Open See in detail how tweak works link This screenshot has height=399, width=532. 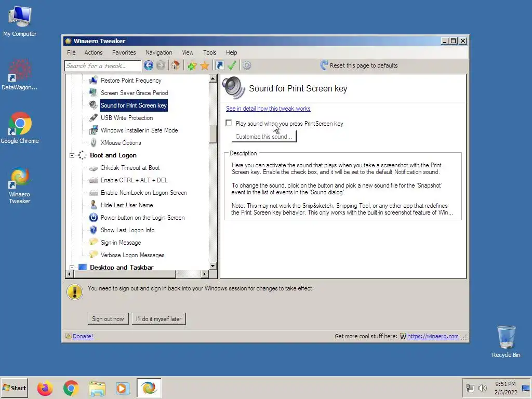[x=268, y=109]
